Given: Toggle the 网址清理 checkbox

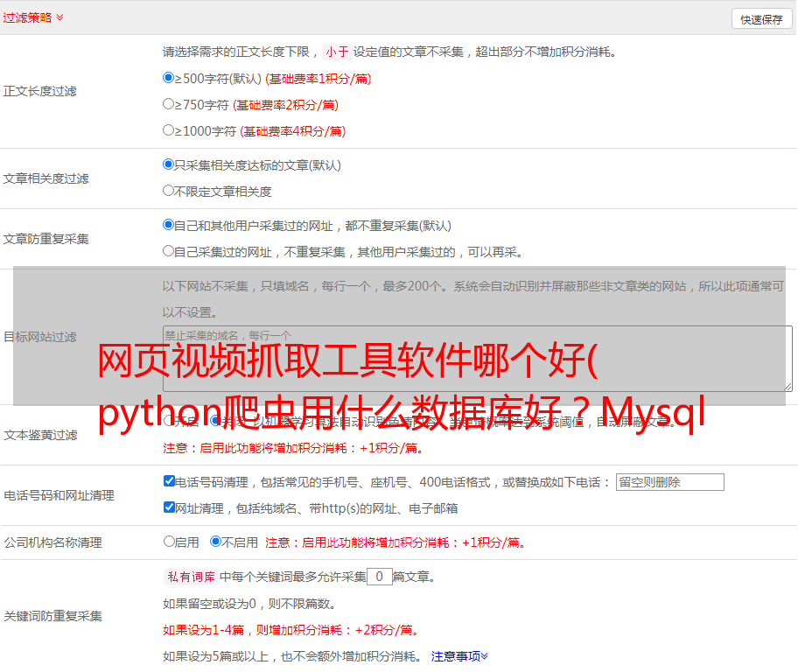Looking at the screenshot, I should (x=169, y=507).
